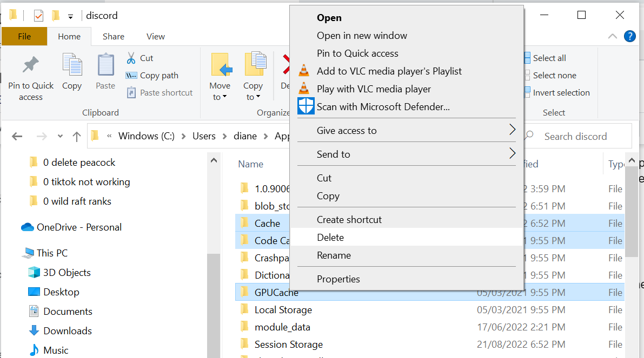This screenshot has height=358, width=644.
Task: Click Scan with Microsoft Defender option
Action: 383,107
